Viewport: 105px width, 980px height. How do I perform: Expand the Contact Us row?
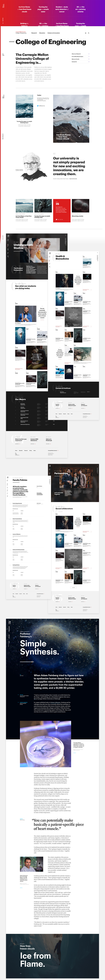click(x=81, y=62)
